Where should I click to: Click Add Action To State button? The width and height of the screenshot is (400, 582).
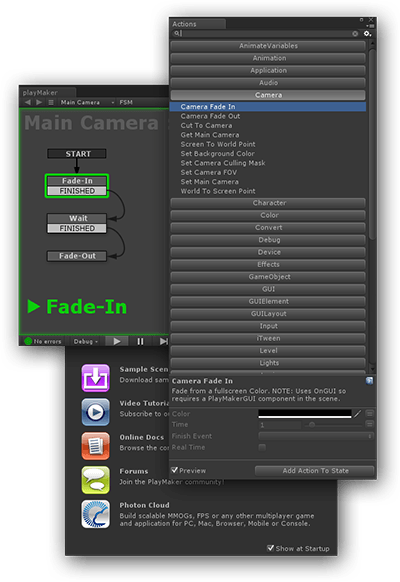click(x=314, y=471)
